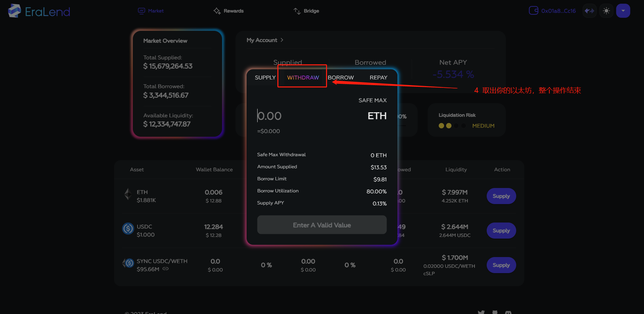Click the swap arrows icon near the wallet

(x=589, y=10)
